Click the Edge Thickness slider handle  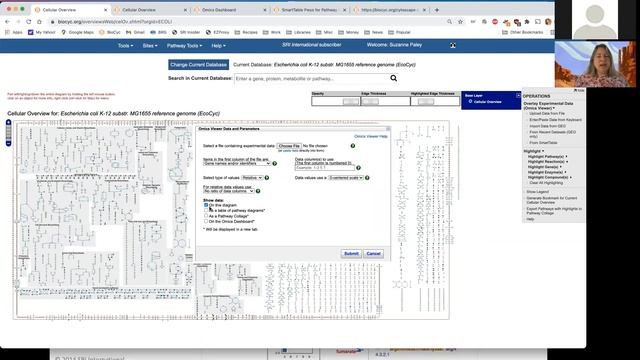click(370, 101)
